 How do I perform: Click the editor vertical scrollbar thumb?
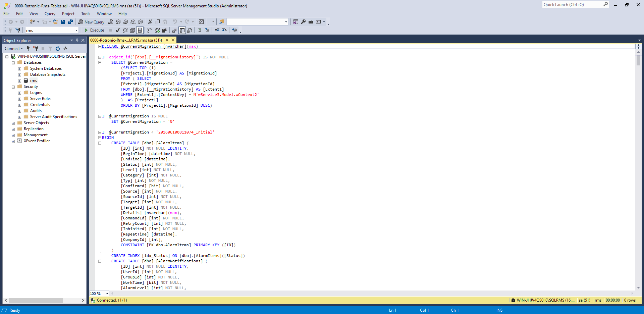tap(638, 60)
